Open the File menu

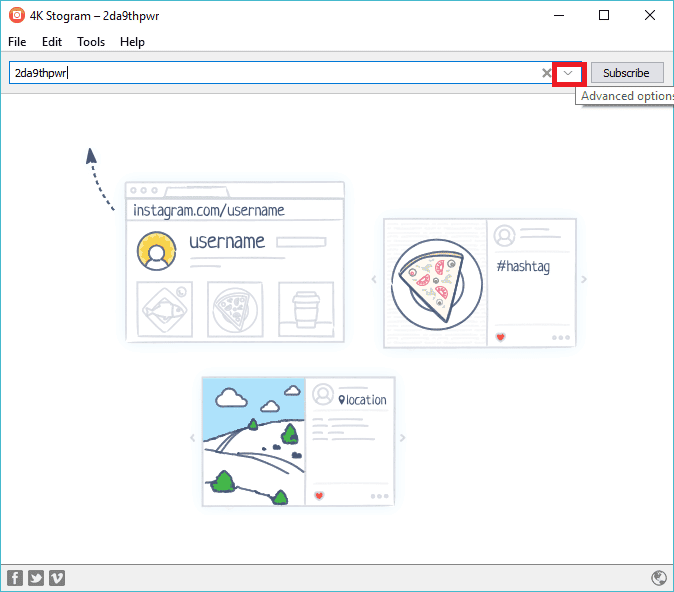[x=17, y=42]
